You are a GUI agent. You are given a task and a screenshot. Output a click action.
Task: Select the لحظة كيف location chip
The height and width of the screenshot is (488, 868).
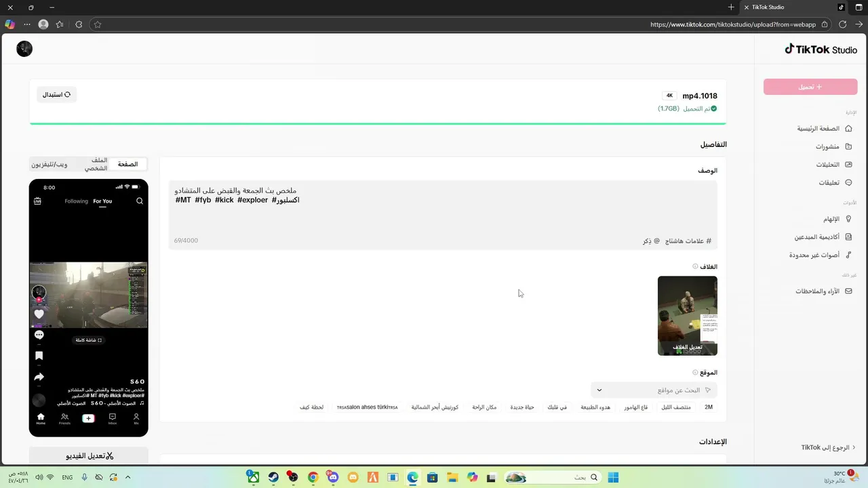312,407
